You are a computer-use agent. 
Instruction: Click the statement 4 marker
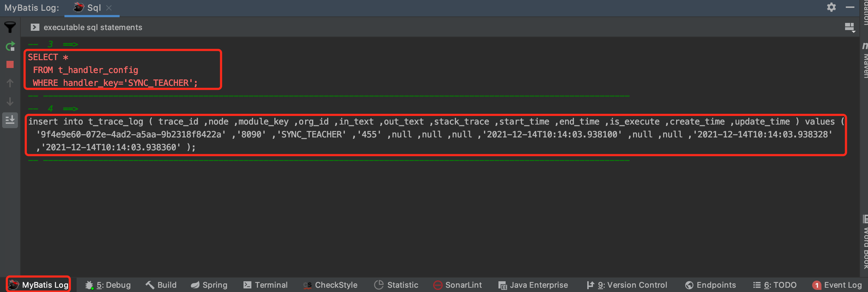(x=53, y=109)
